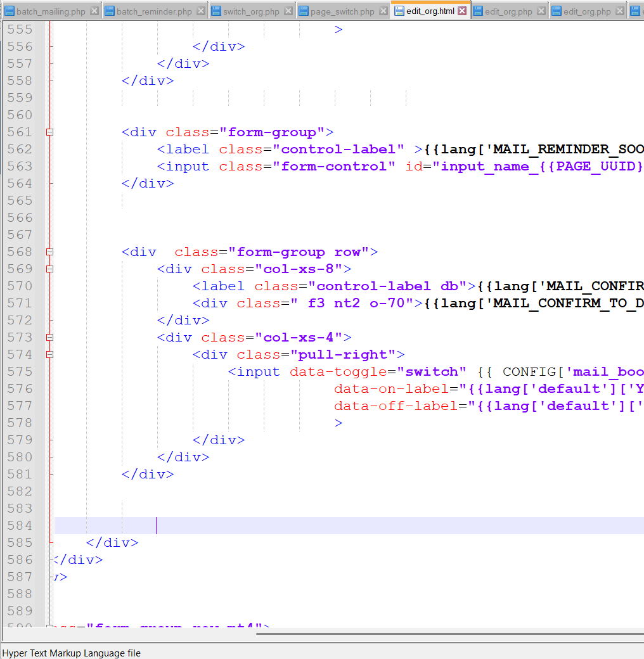Close the batch_mailing.php tab
The width and height of the screenshot is (644, 659).
(94, 11)
